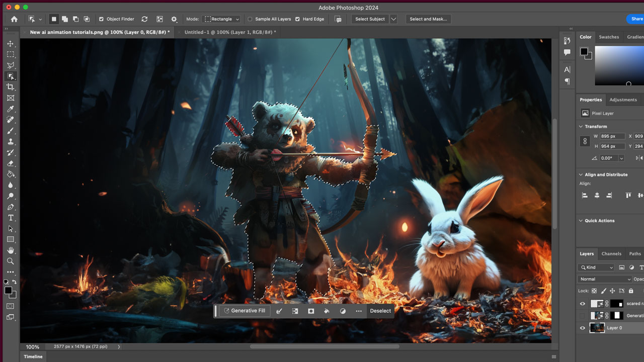Select the Rectangular Marquee tool
Image resolution: width=644 pixels, height=362 pixels.
point(10,54)
